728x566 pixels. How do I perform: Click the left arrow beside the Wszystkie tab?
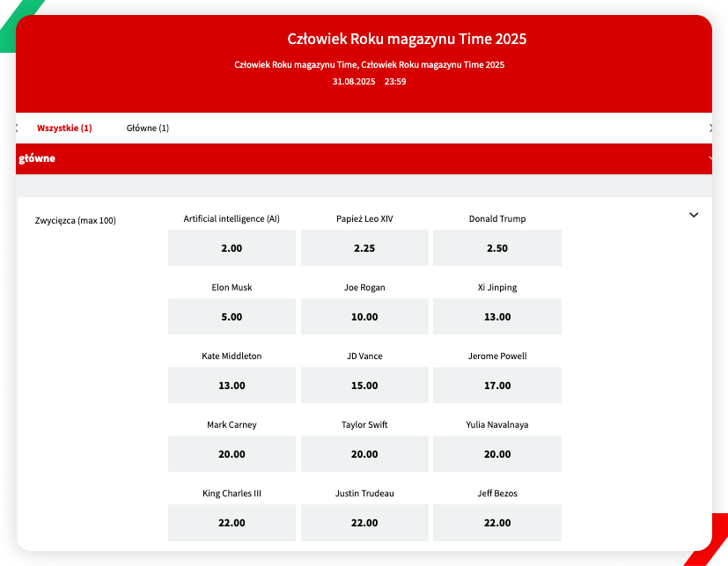[x=17, y=128]
